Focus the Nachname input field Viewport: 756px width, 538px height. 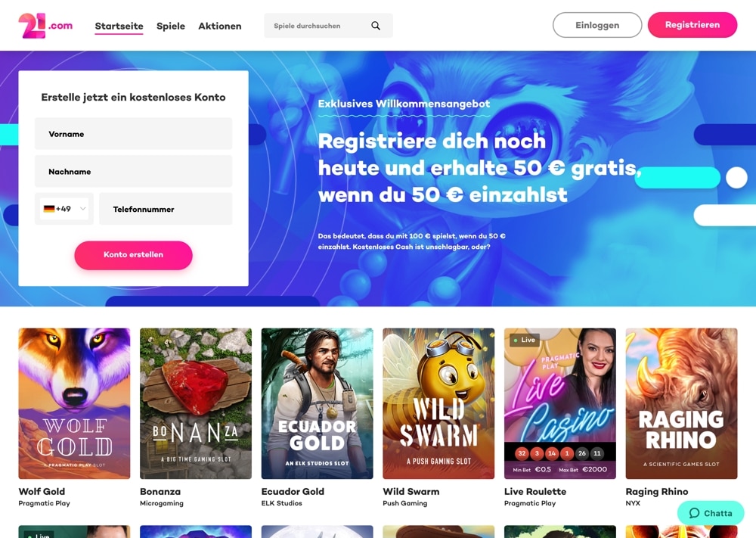(134, 171)
